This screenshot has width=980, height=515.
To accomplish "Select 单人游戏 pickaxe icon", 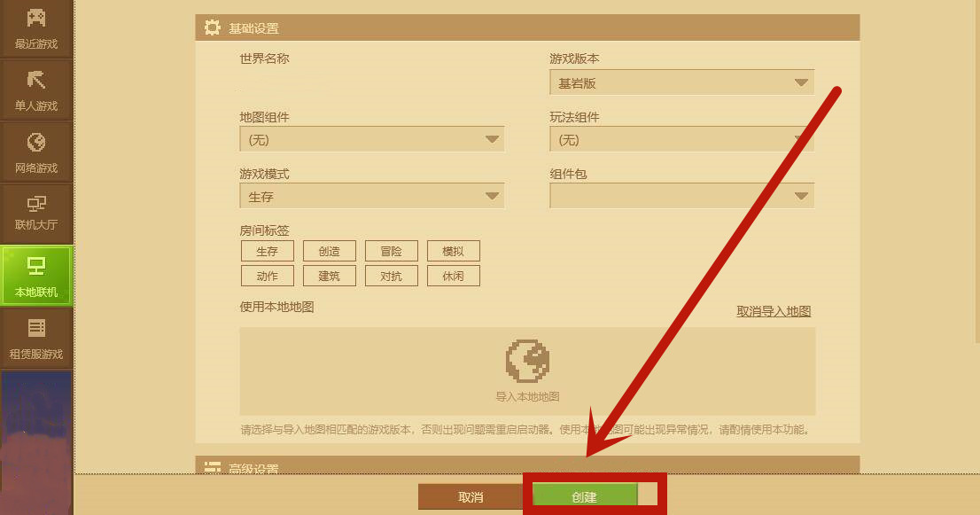I will (36, 80).
